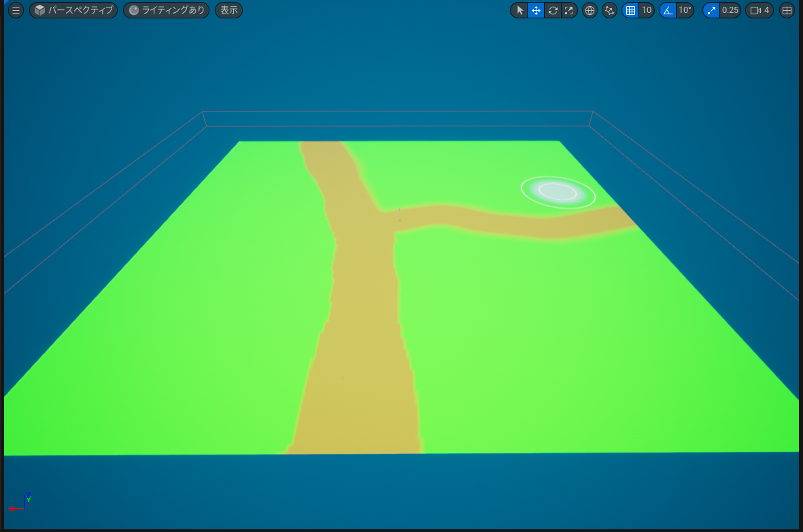Click the world/local coordinate globe icon

click(x=590, y=10)
